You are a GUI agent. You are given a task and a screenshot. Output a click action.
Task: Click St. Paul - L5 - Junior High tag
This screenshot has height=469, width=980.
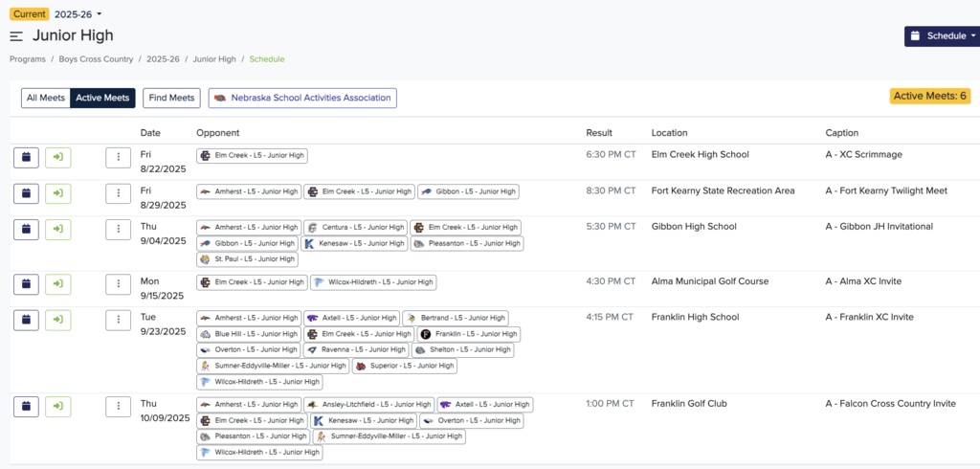(247, 259)
